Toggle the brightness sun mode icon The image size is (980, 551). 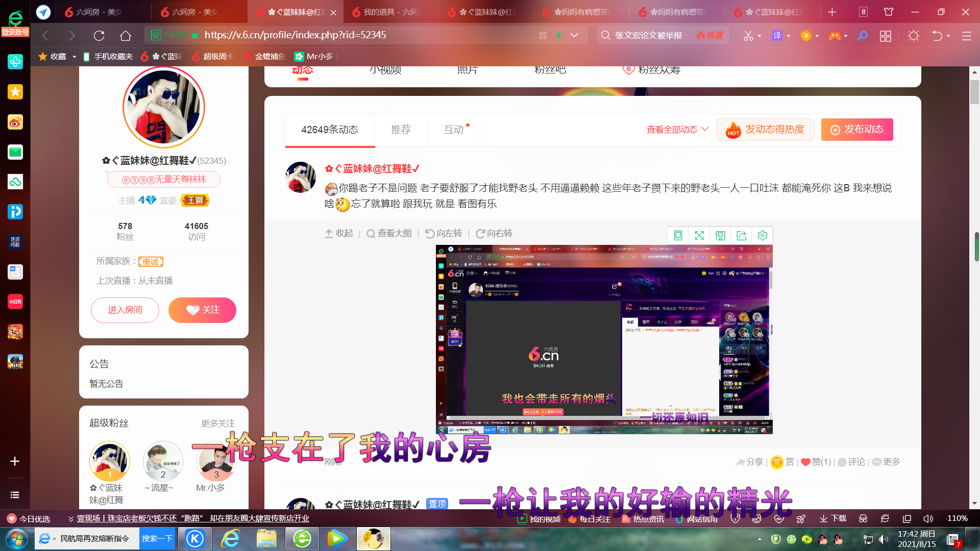pyautogui.click(x=914, y=36)
